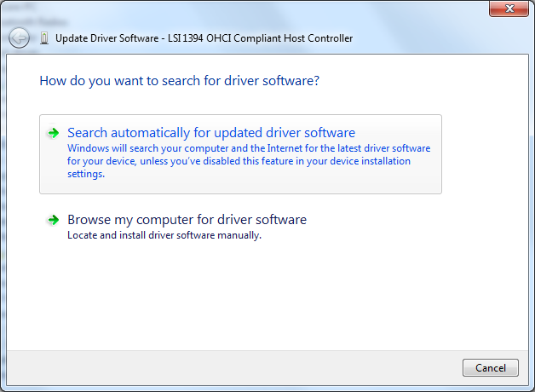
Task: Click the back arrow button
Action: [x=19, y=37]
